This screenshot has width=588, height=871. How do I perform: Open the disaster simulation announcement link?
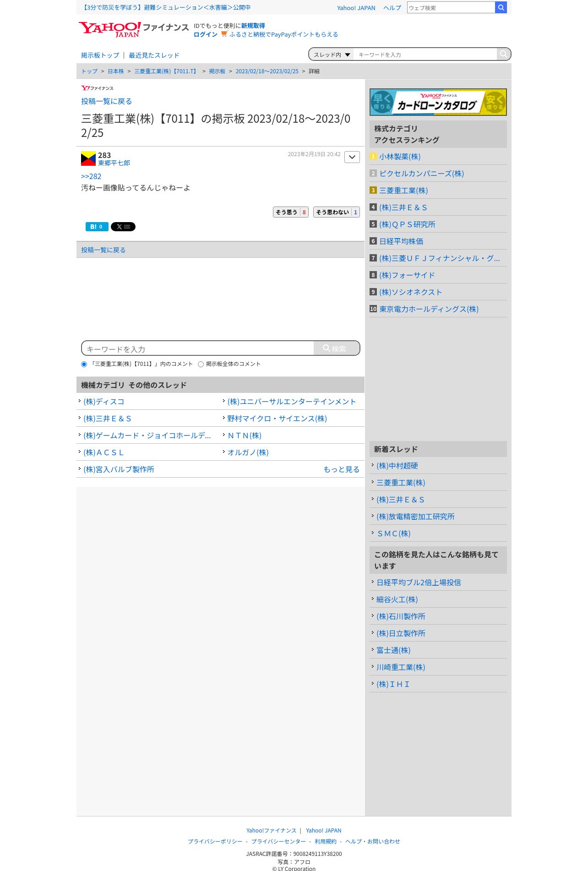pos(166,7)
